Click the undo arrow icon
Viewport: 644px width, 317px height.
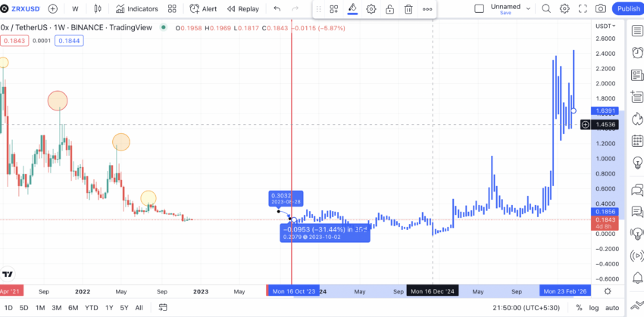(x=277, y=8)
